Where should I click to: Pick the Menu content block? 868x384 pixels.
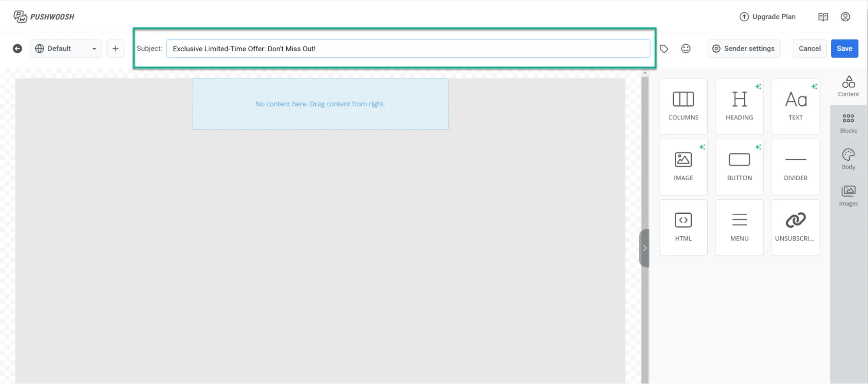pos(739,227)
